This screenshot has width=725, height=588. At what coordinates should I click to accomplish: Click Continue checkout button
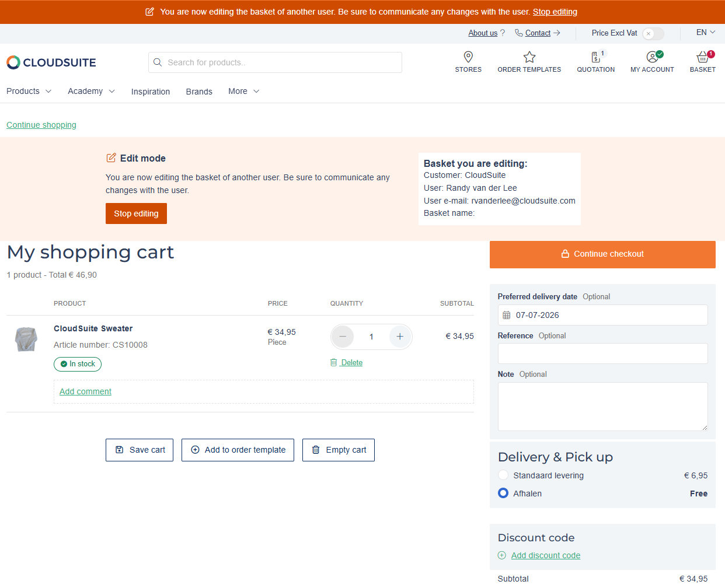tap(602, 254)
